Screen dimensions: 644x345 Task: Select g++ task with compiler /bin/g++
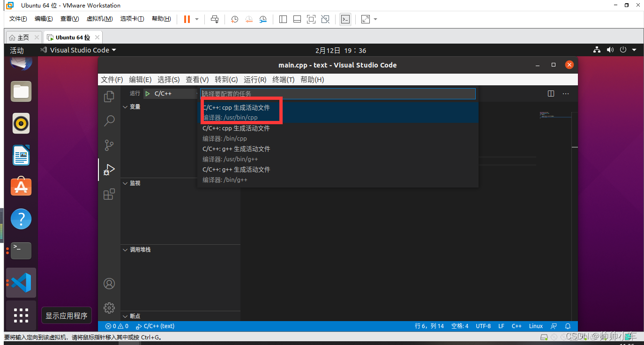pos(338,174)
